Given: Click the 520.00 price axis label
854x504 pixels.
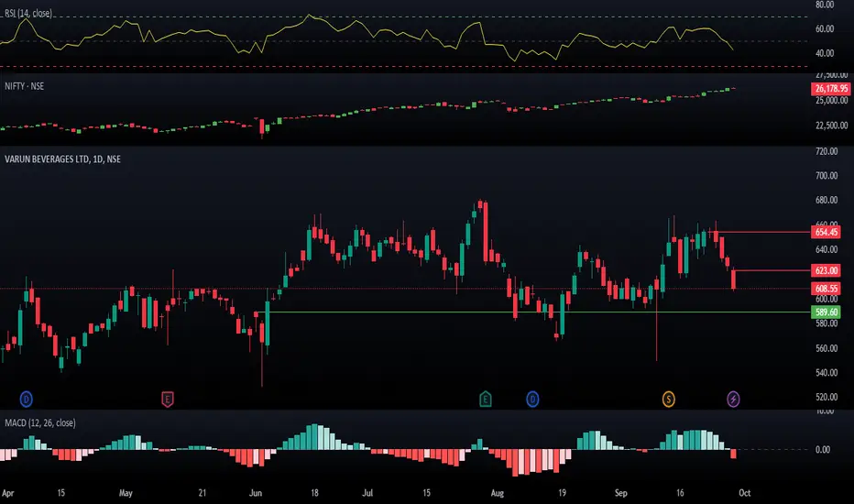Looking at the screenshot, I should (x=827, y=397).
